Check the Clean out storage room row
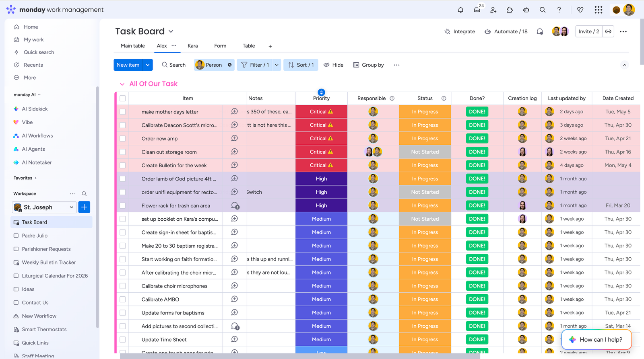The height and width of the screenshot is (359, 644). pos(123,152)
